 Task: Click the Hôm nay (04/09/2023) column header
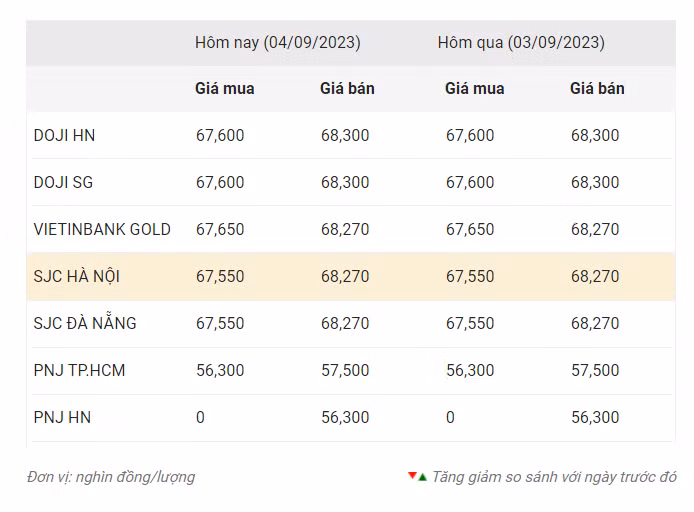tap(278, 43)
